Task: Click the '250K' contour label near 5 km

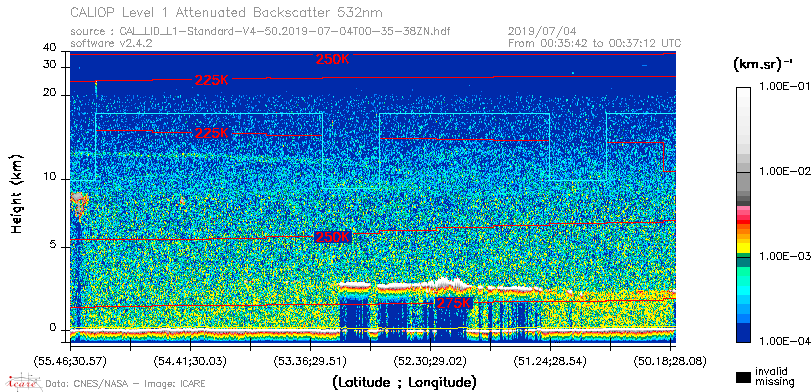Action: [333, 237]
